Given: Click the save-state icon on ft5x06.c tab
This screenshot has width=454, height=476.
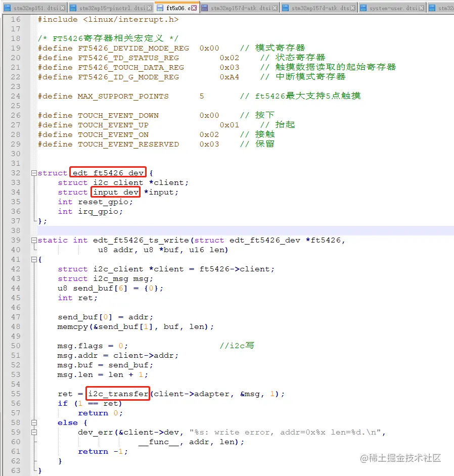Looking at the screenshot, I should coord(160,8).
